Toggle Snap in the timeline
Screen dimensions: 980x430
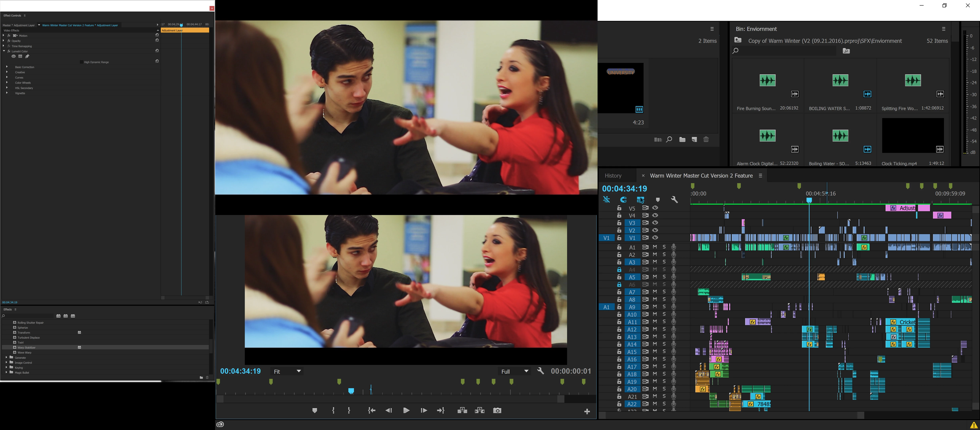click(623, 200)
